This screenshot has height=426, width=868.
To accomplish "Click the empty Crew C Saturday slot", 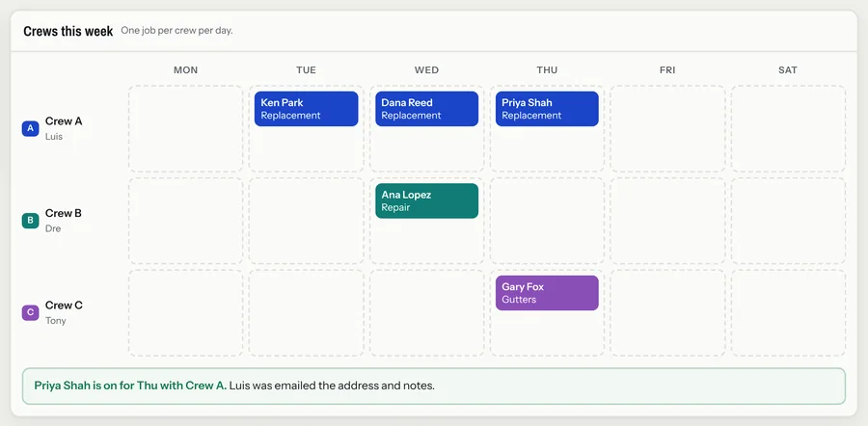I will pyautogui.click(x=788, y=312).
